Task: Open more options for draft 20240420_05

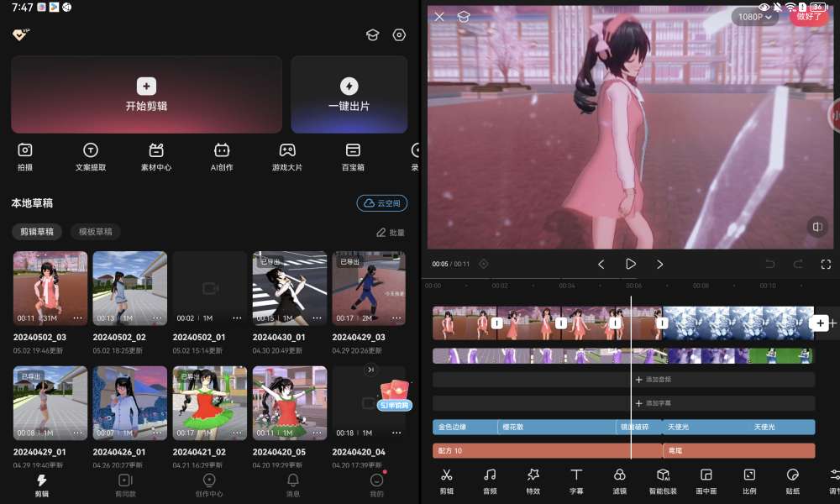Action: tap(318, 433)
